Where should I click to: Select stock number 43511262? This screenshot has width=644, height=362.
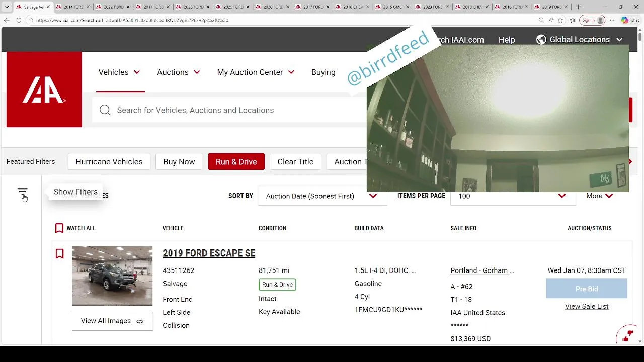click(179, 270)
